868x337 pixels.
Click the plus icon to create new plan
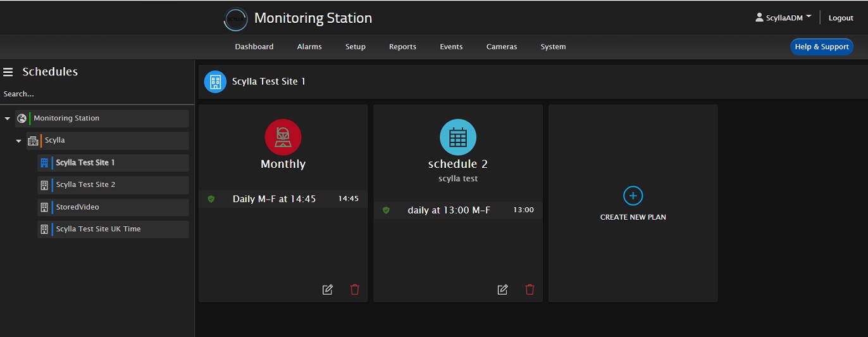tap(633, 196)
